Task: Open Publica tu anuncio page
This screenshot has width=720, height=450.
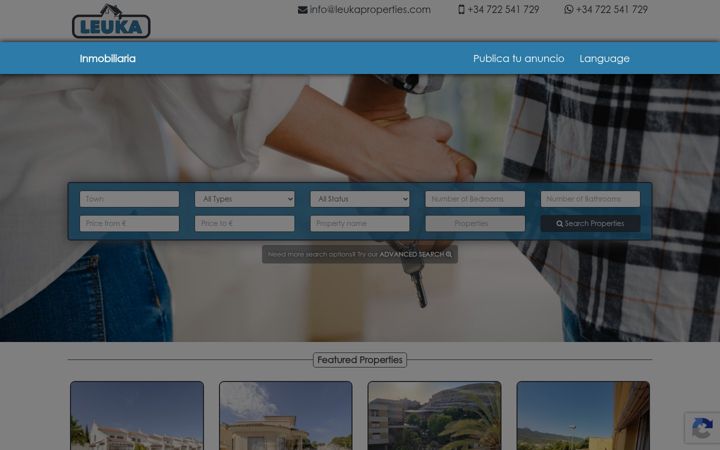Action: (518, 58)
